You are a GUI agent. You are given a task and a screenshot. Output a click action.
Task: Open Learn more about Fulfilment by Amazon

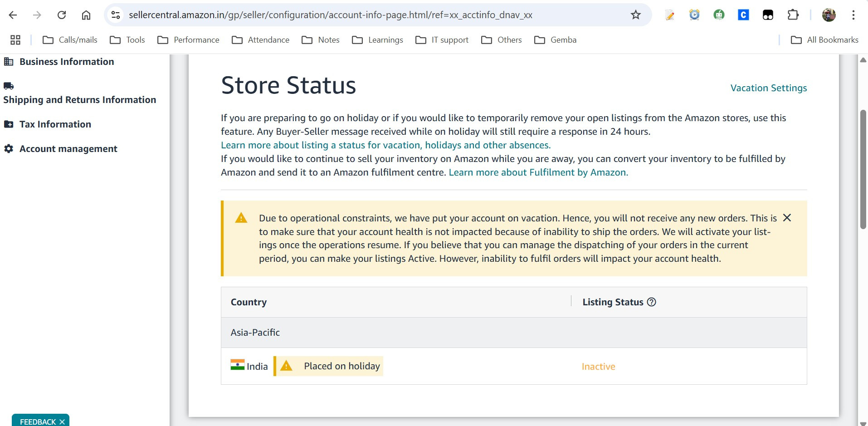pyautogui.click(x=538, y=172)
